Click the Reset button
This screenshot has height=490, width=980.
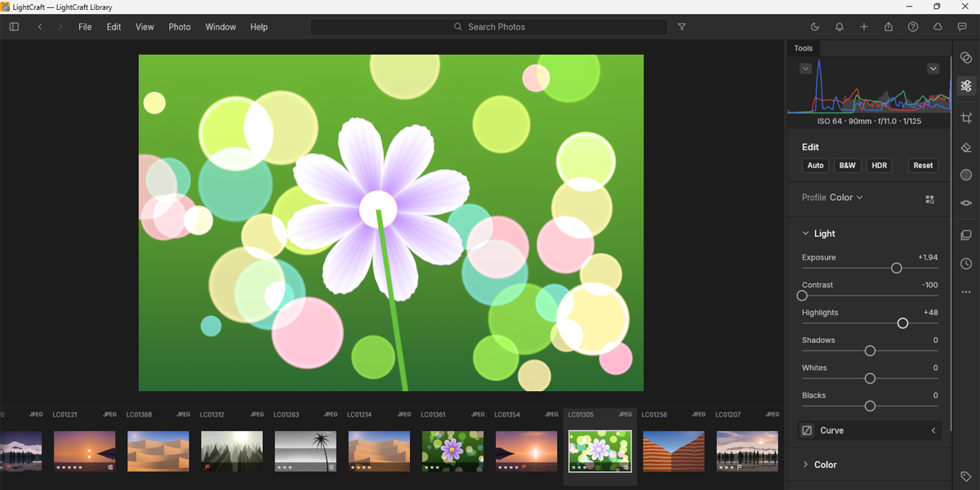tap(923, 165)
